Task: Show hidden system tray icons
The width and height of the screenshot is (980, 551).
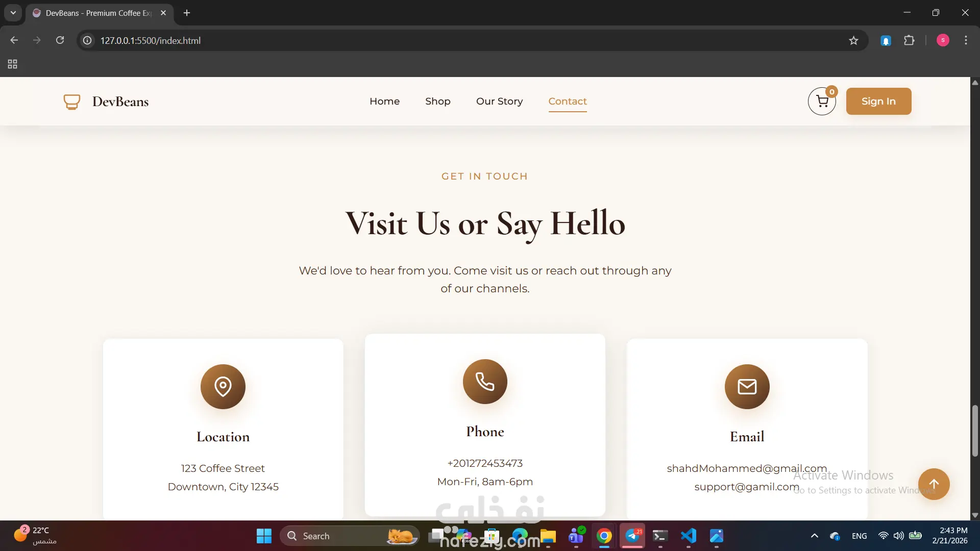Action: (x=815, y=536)
